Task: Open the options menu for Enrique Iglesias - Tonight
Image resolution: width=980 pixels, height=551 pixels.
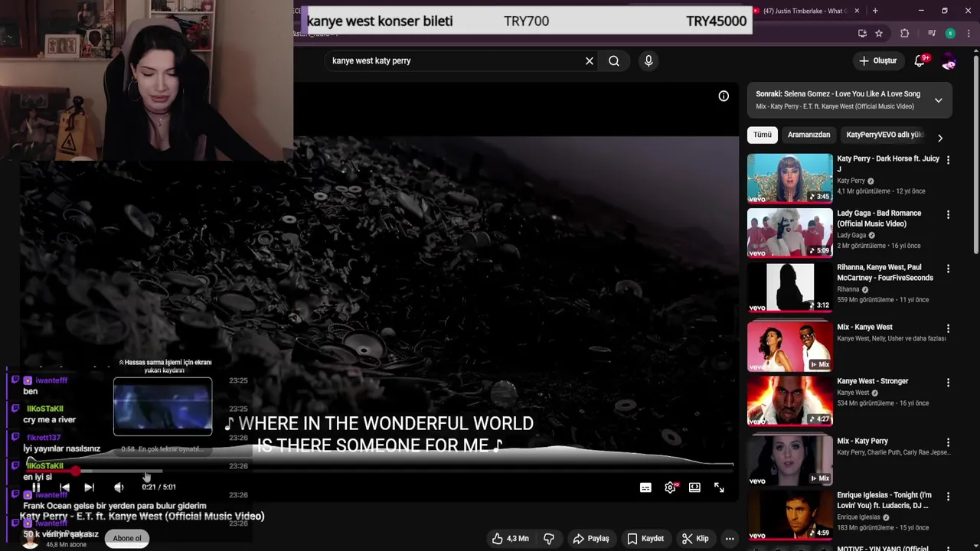Action: click(x=948, y=497)
